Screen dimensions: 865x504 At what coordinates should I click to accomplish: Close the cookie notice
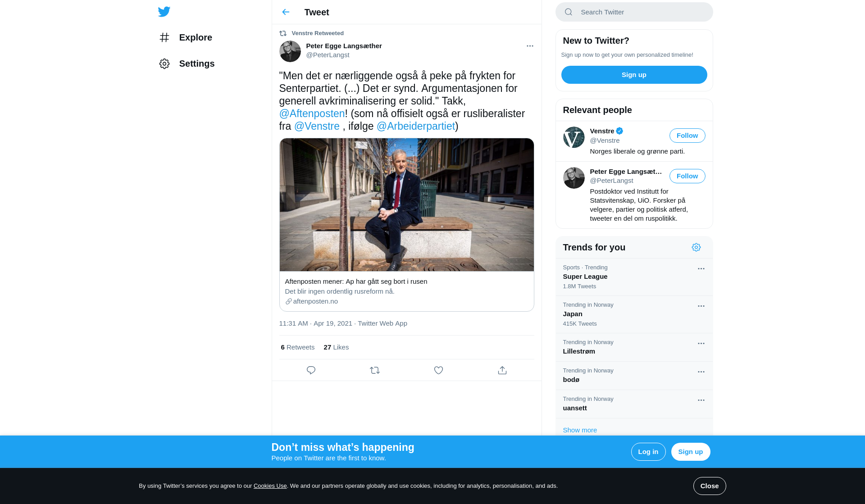click(x=709, y=486)
